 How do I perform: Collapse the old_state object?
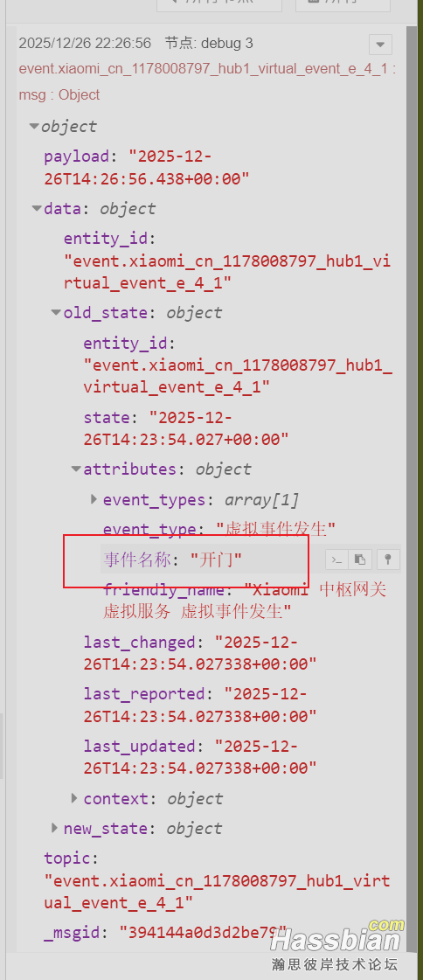tap(56, 312)
